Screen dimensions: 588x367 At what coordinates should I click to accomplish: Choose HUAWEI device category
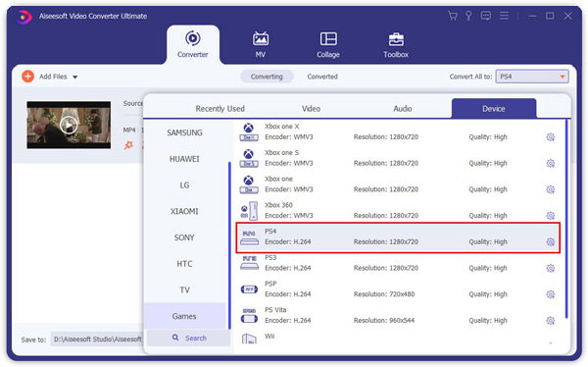pos(184,159)
